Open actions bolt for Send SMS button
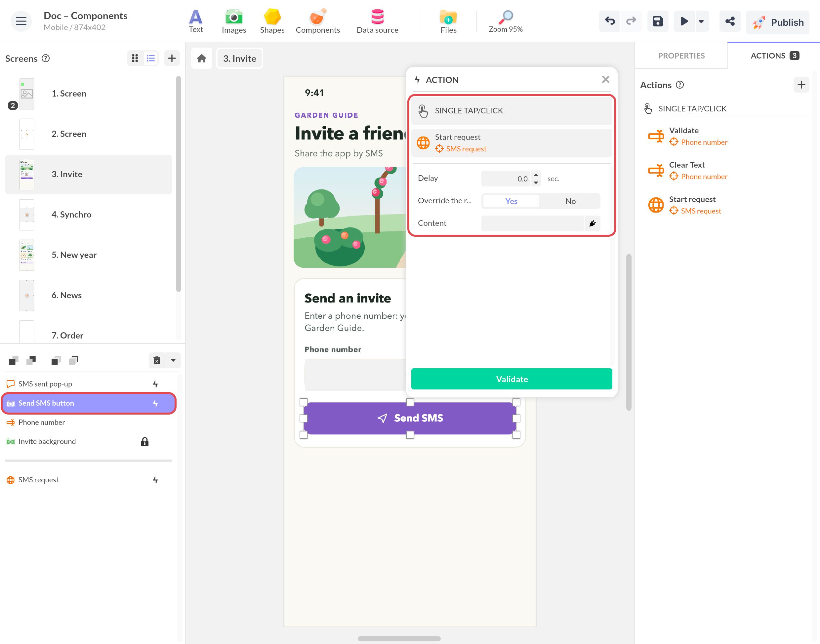820x644 pixels. pos(155,403)
